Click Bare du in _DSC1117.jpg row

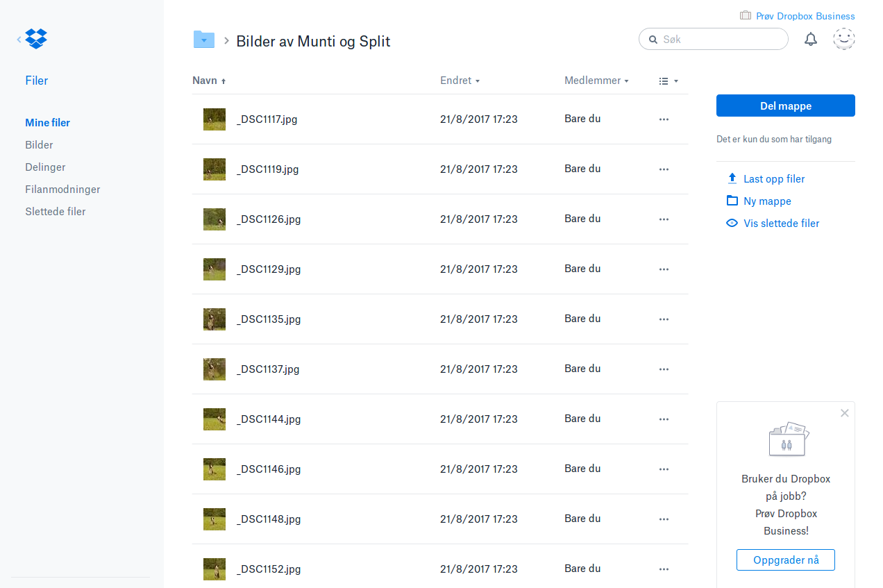[x=582, y=119]
